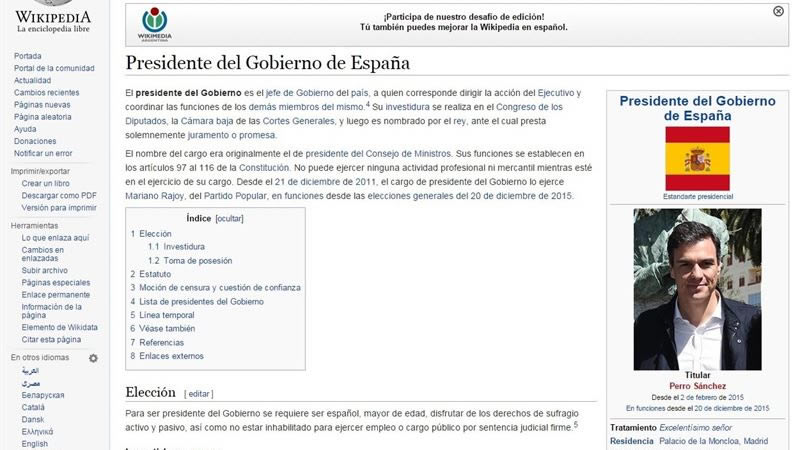Click the Wikipedia logo wordmark
Viewport: 800px width, 450px height.
coord(53,17)
